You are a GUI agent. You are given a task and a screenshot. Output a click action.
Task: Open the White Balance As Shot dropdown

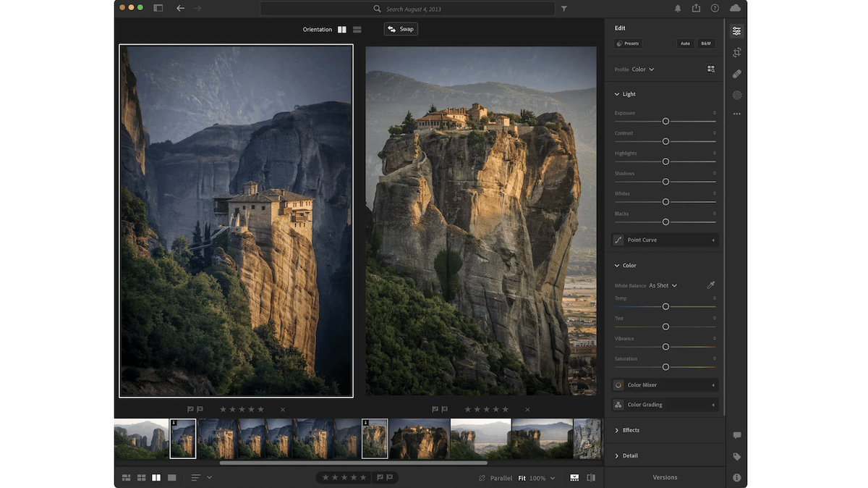(663, 285)
